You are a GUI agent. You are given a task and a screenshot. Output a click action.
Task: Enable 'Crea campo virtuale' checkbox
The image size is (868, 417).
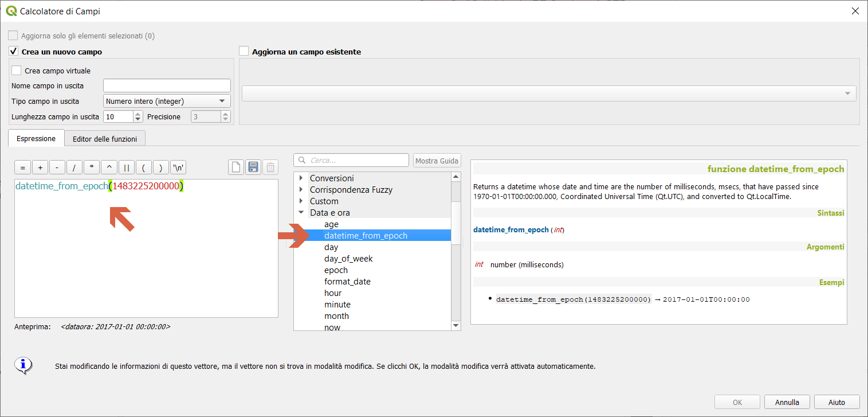point(17,71)
